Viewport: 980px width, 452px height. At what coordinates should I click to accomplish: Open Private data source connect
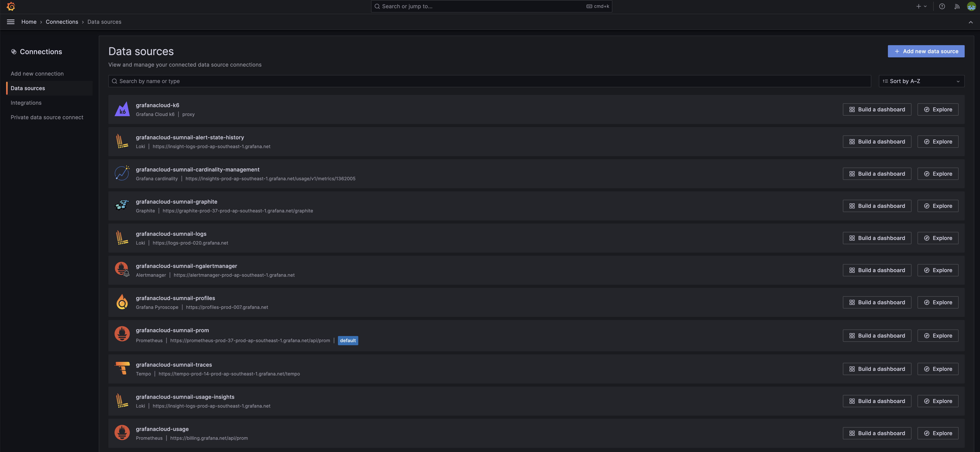coord(47,117)
